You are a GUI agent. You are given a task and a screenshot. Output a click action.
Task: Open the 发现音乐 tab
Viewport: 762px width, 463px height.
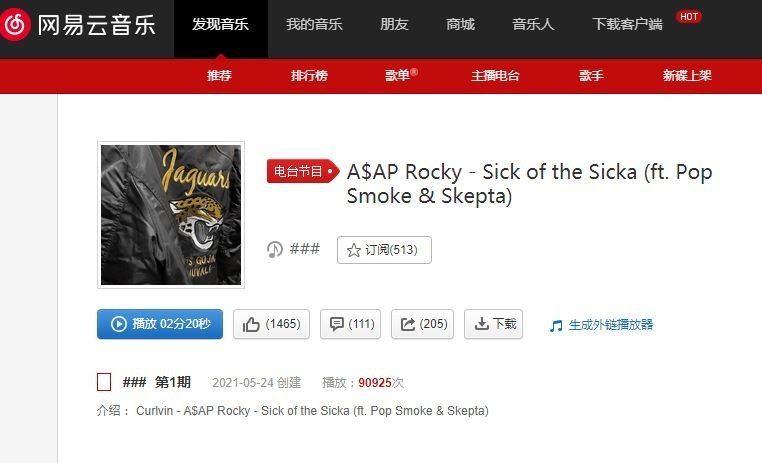pyautogui.click(x=221, y=24)
